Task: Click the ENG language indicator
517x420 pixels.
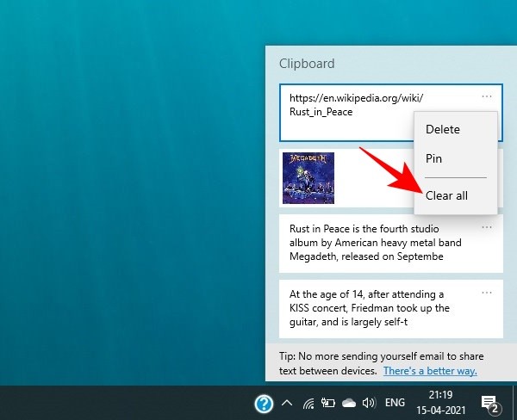Action: [395, 403]
